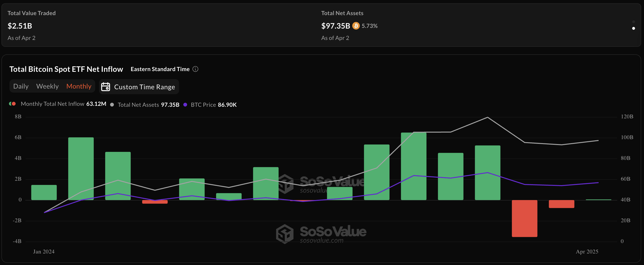644x265 pixels.
Task: Switch to the Daily tab
Action: 21,86
